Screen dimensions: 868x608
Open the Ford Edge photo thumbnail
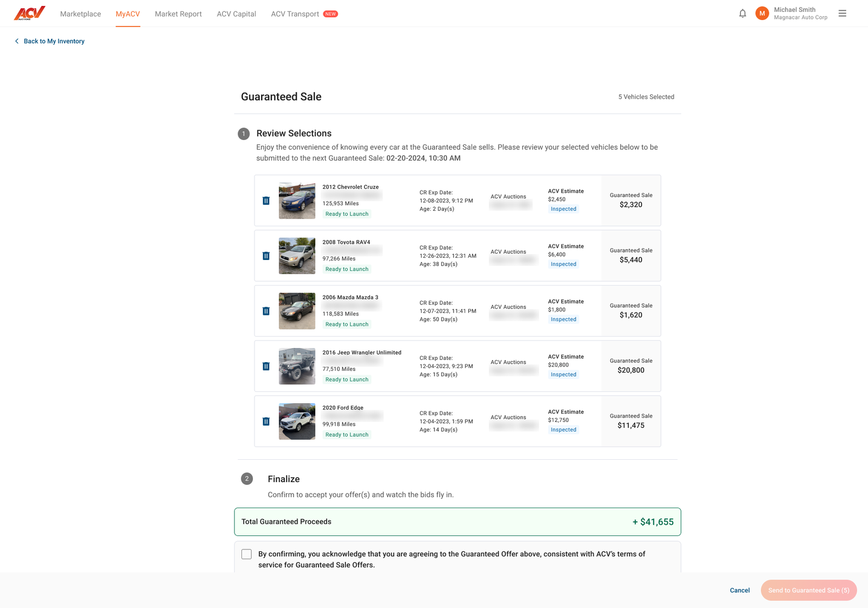[x=297, y=421]
